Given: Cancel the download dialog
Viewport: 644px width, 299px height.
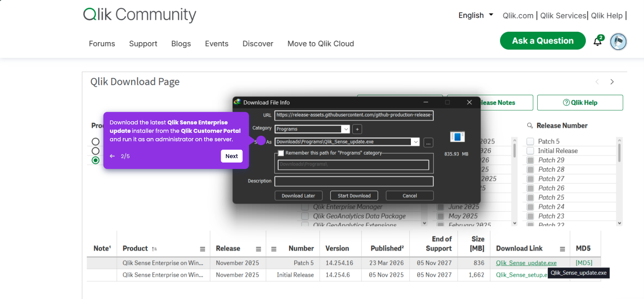Looking at the screenshot, I should point(410,196).
